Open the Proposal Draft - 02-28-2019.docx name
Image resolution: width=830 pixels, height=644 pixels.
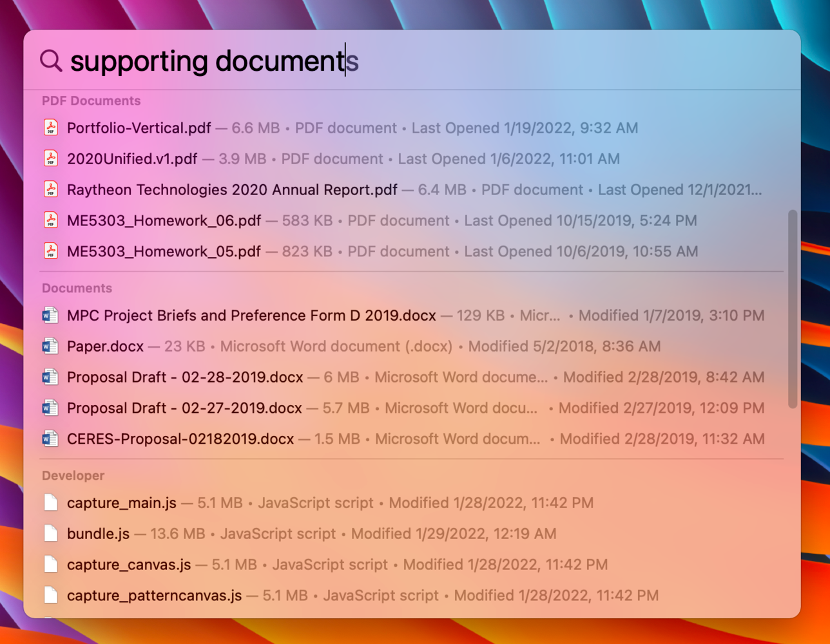(185, 377)
